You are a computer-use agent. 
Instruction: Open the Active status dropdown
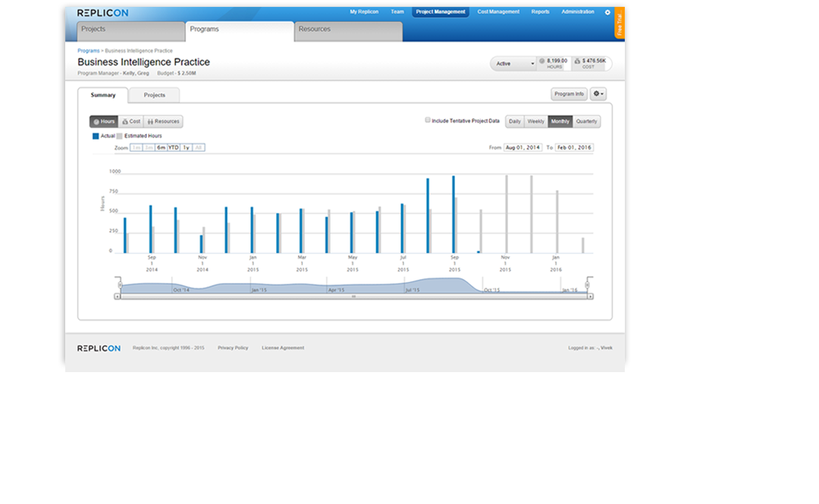pyautogui.click(x=513, y=64)
